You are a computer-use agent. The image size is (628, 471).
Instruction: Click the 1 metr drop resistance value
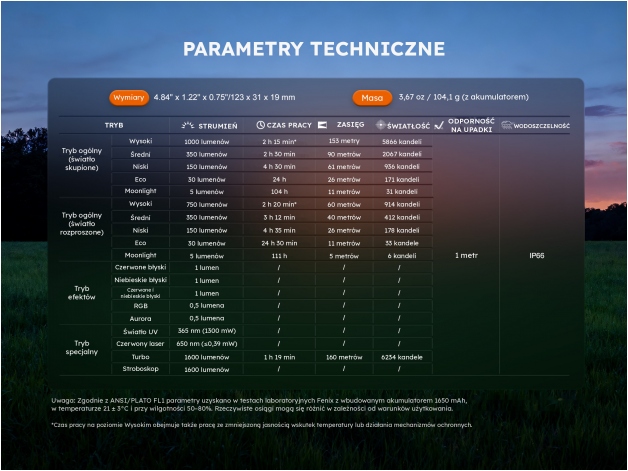point(466,256)
